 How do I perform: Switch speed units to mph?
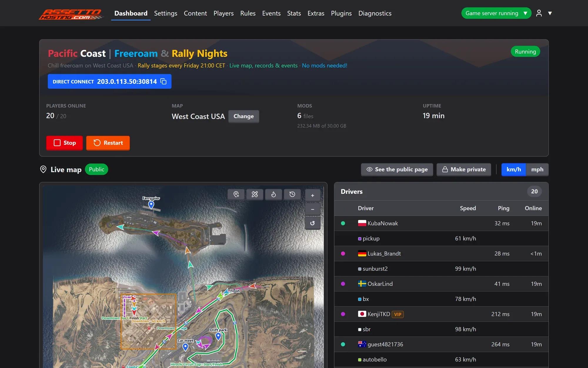(537, 169)
